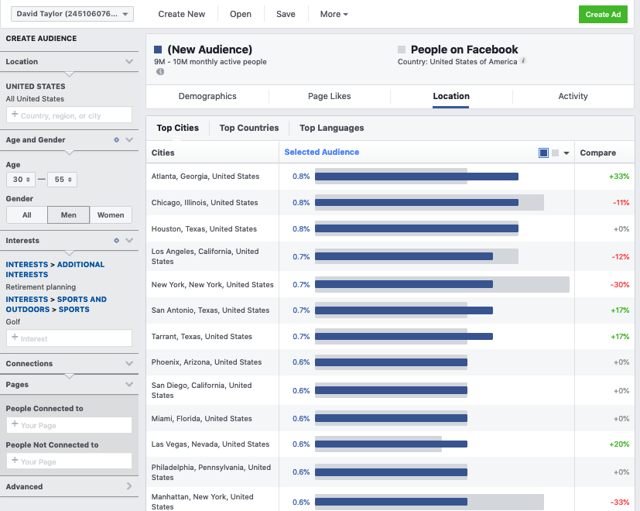Image resolution: width=640 pixels, height=511 pixels.
Task: Click the Chicago, Illinois city row
Action: (x=390, y=202)
